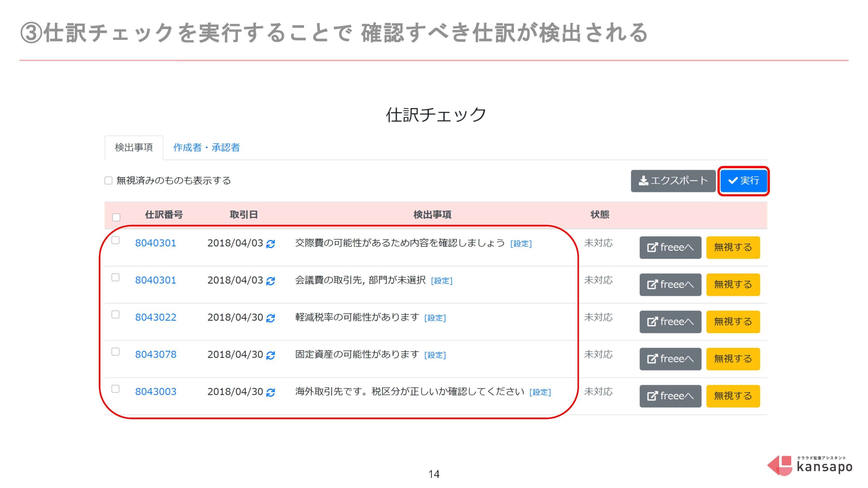
Task: Click 未対応 status in 8043003 row
Action: pyautogui.click(x=598, y=391)
